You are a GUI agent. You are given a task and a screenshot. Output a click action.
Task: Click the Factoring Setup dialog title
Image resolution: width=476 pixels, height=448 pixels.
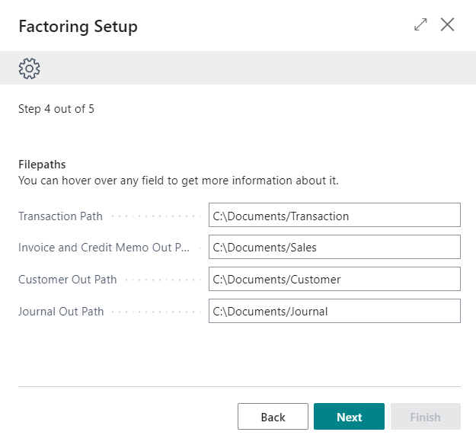(78, 27)
